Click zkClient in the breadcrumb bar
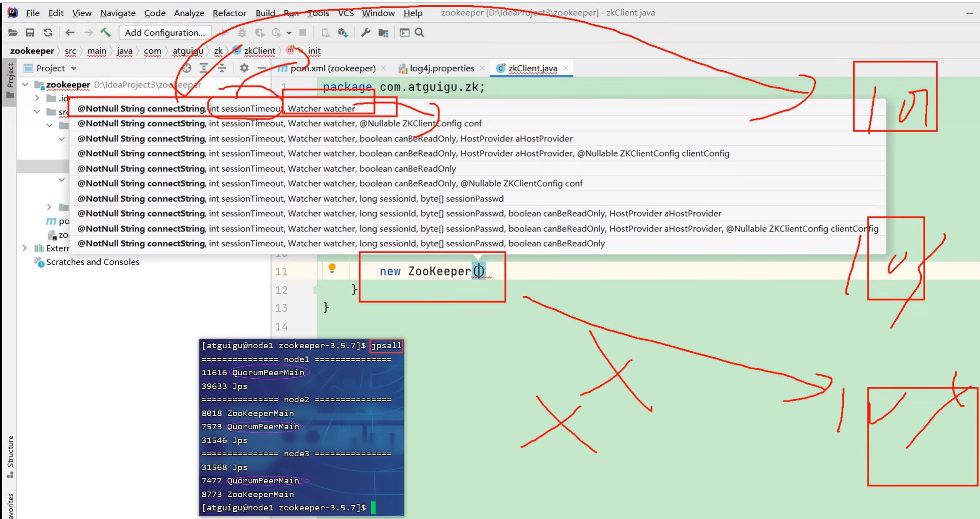Screen dimensions: 980x519 coord(259,51)
